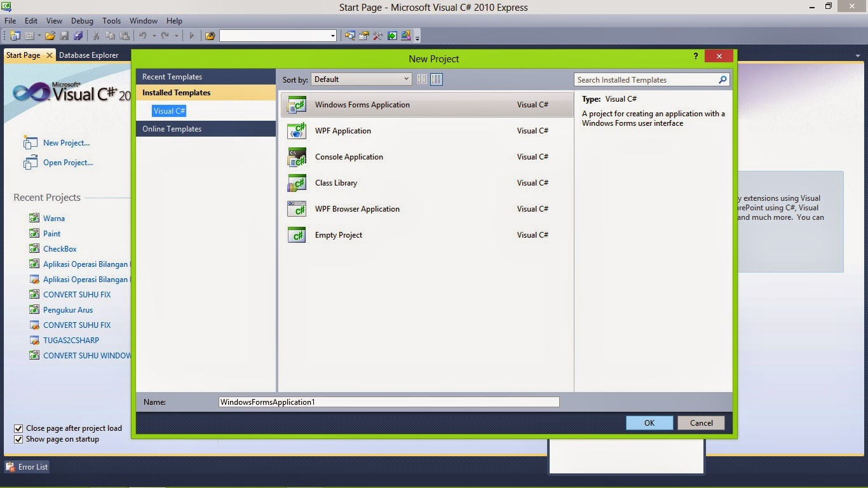Open the Debug menu
Screen dimensions: 868x488
coord(81,21)
